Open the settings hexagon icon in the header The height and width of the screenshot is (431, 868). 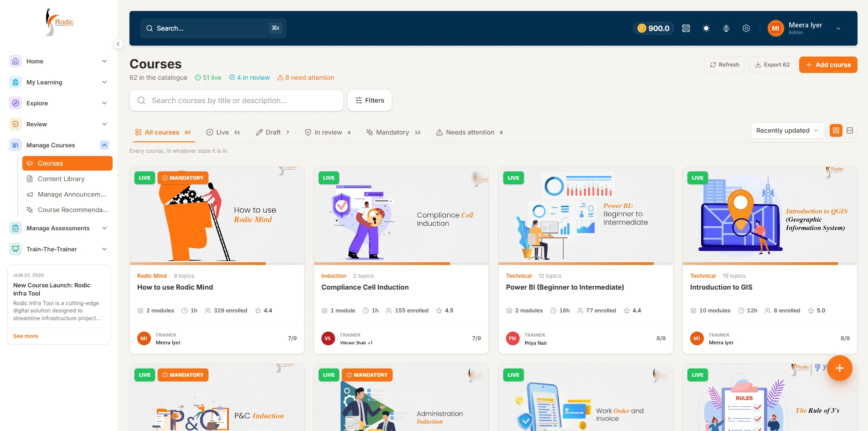(746, 28)
